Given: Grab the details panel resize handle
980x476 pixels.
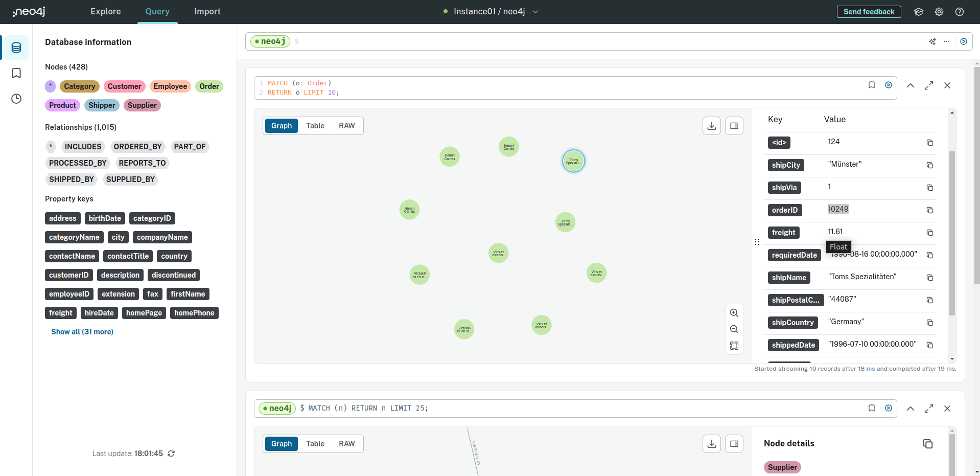Looking at the screenshot, I should 757,242.
